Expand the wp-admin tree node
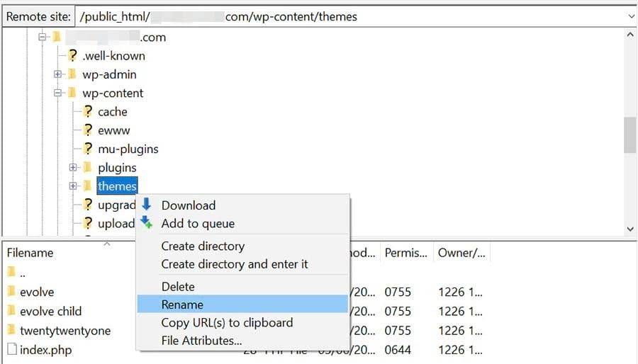The width and height of the screenshot is (638, 364). point(58,74)
